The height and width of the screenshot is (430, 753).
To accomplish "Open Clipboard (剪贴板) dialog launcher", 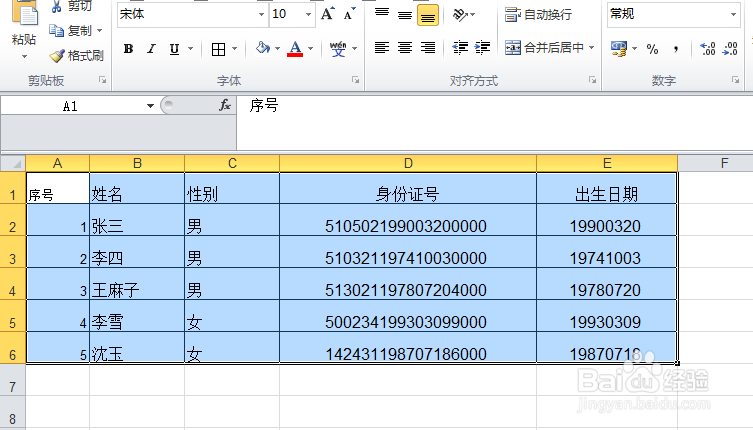I will click(102, 80).
